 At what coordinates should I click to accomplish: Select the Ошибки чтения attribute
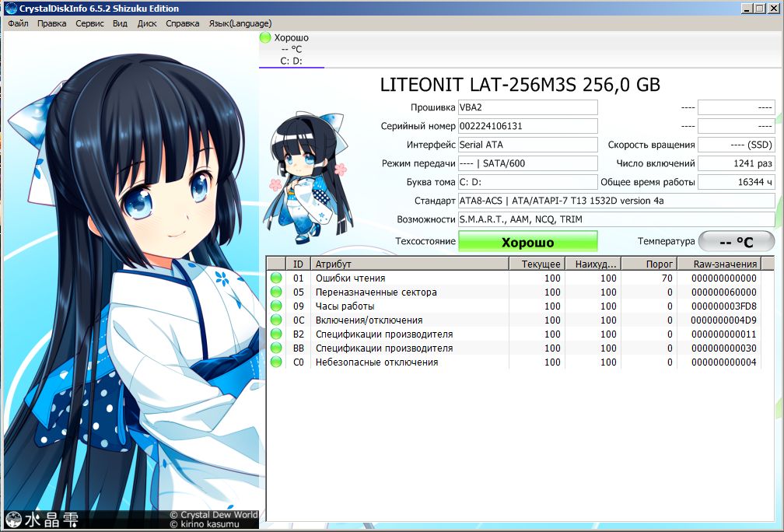(x=350, y=278)
